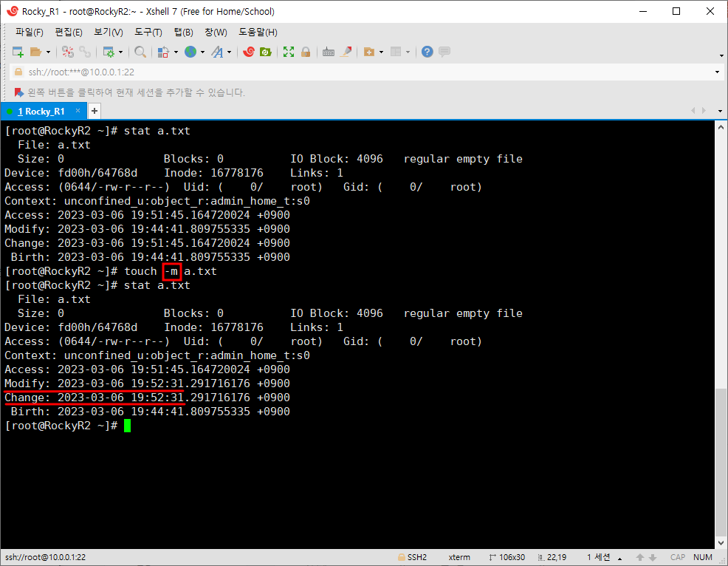Expand the Open Session dropdown arrow
The image size is (728, 566).
pyautogui.click(x=48, y=52)
